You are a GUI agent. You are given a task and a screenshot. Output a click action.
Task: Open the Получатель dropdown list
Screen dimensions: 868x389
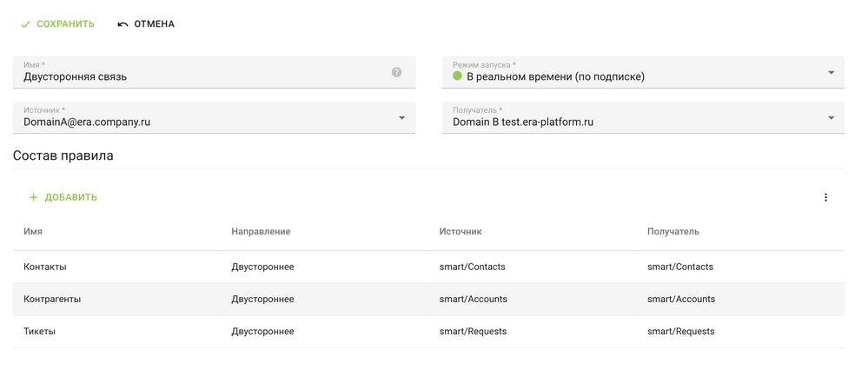pos(831,118)
